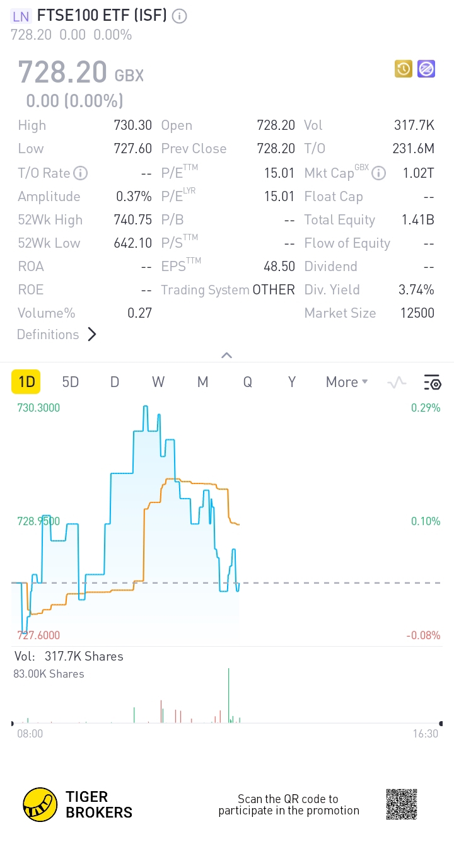Collapse the quote details panel

pyautogui.click(x=227, y=356)
